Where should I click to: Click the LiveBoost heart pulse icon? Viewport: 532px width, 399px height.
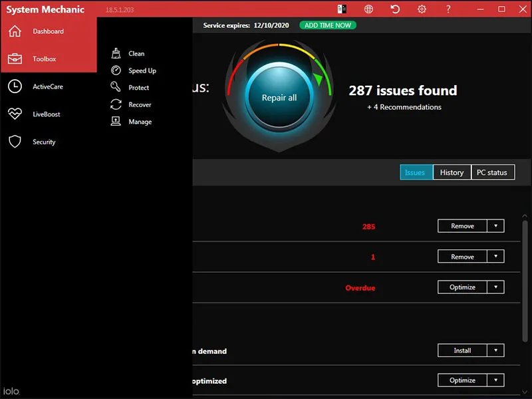[15, 114]
